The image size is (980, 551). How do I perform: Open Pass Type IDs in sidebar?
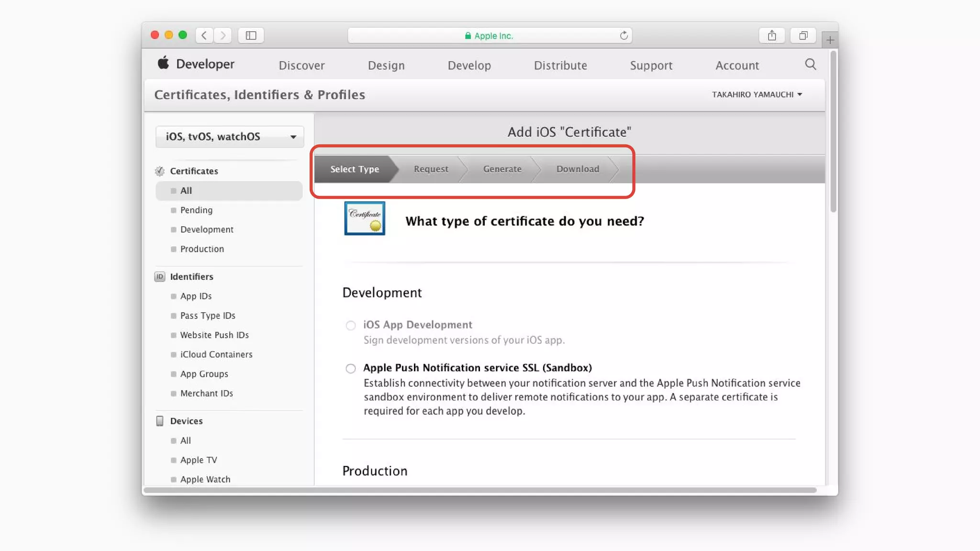208,316
